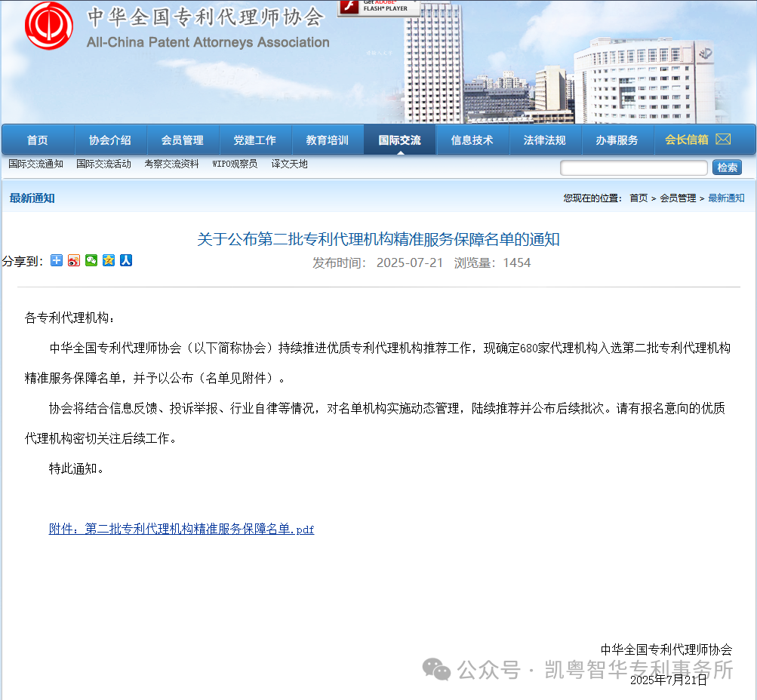Image resolution: width=757 pixels, height=700 pixels.
Task: Open the 法律法规 menu
Action: pos(545,139)
